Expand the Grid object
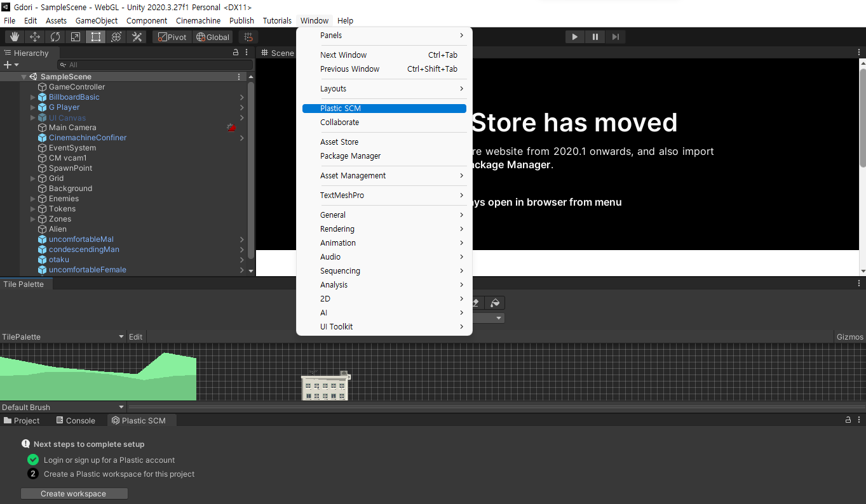866x504 pixels. [x=33, y=178]
